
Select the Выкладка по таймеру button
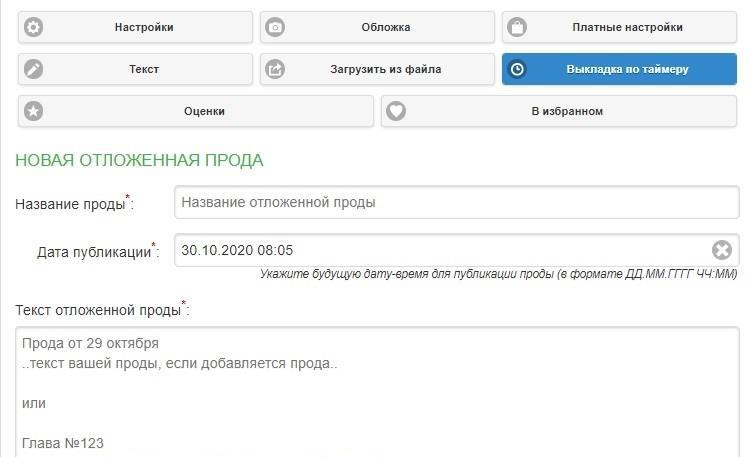[x=627, y=69]
